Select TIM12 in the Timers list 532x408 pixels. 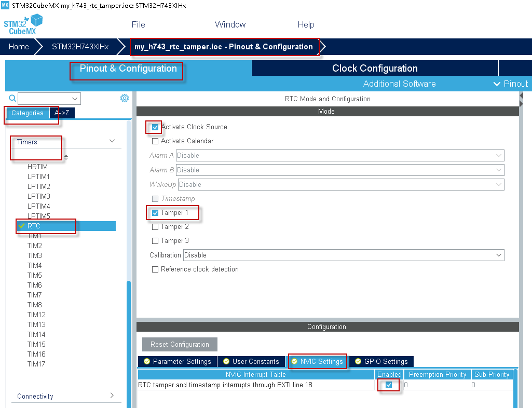tap(36, 315)
